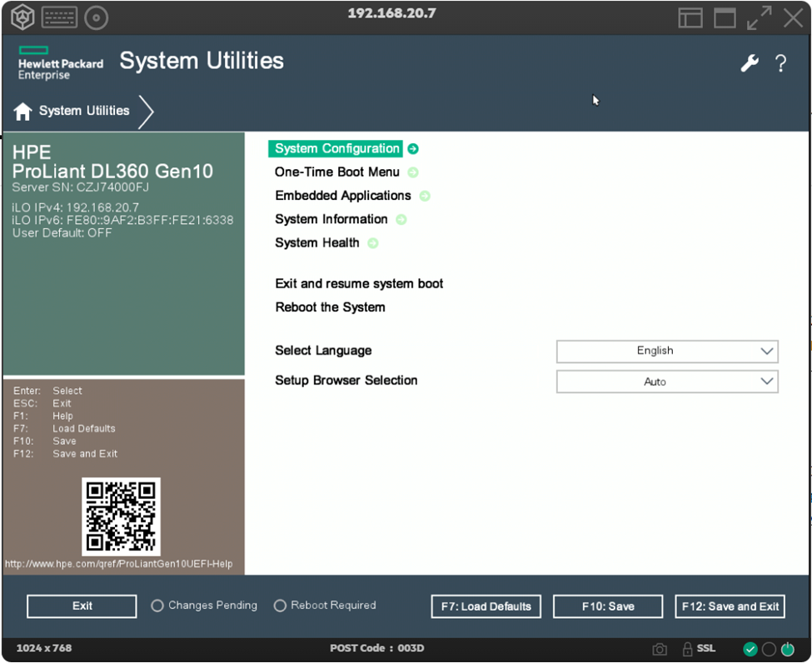Viewport: 812px width, 663px height.
Task: Expand the Setup Browser Selection dropdown
Action: coord(666,381)
